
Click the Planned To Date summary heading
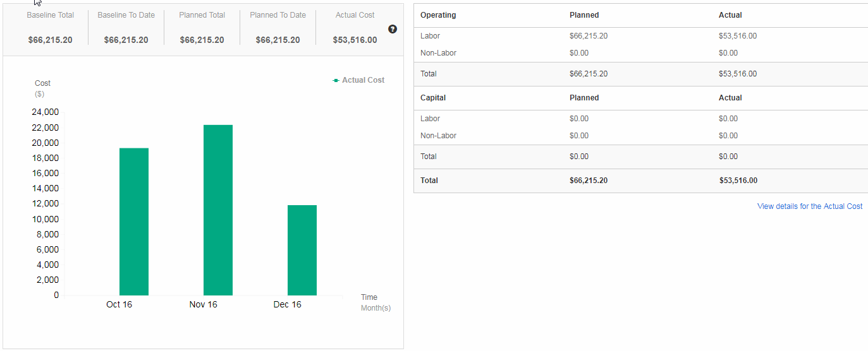tap(278, 15)
